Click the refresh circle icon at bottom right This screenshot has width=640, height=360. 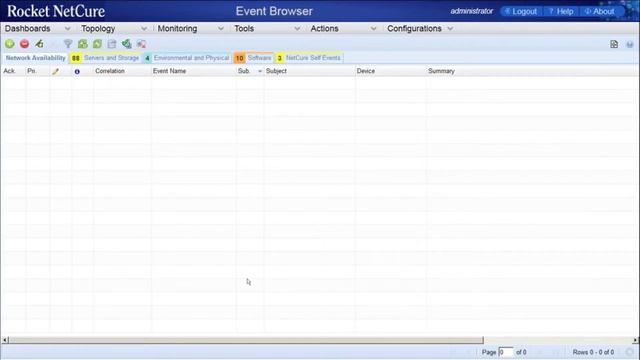pyautogui.click(x=630, y=352)
